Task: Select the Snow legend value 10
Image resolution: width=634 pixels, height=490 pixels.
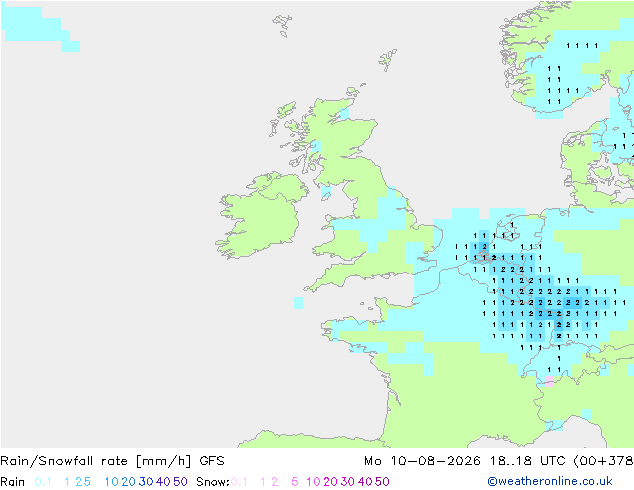Action: point(313,482)
